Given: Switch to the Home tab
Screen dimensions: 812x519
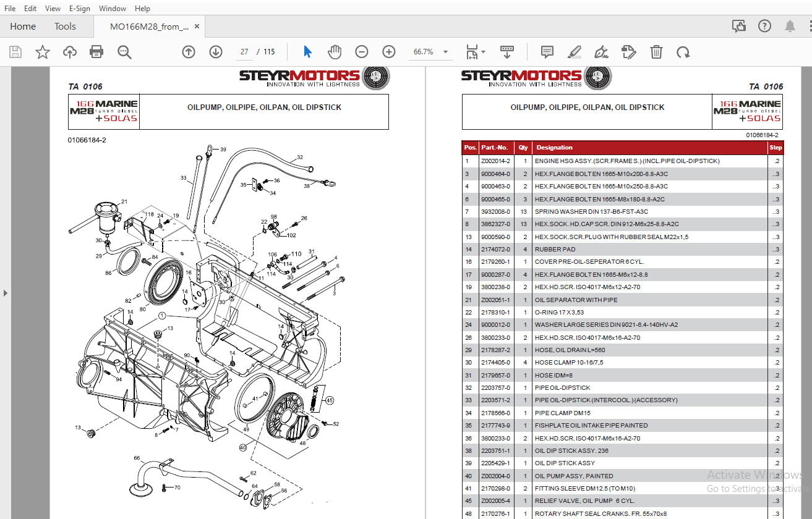Looking at the screenshot, I should [x=23, y=27].
